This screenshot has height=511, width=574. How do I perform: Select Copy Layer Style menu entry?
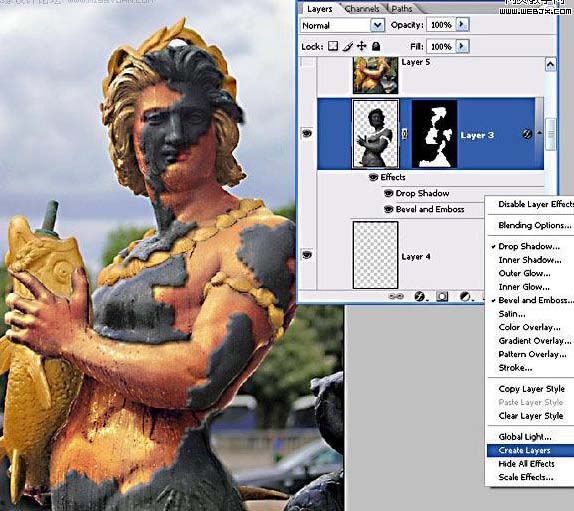pos(532,389)
